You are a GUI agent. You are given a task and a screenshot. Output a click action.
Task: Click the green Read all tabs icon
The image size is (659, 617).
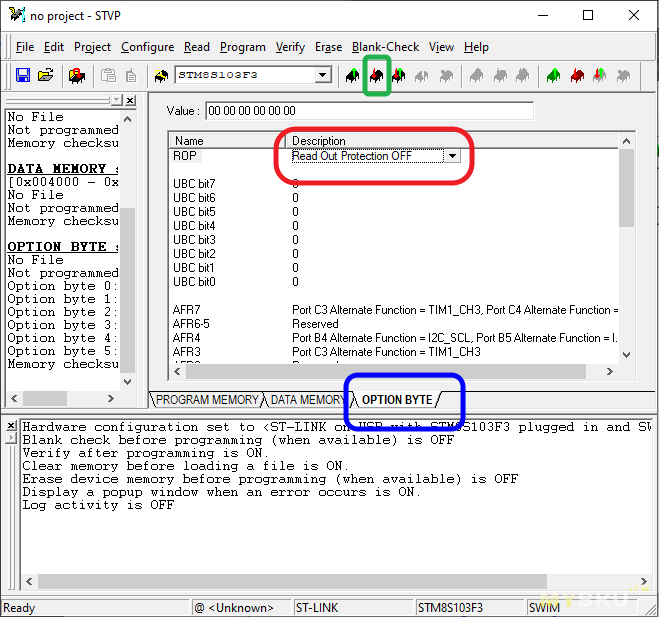pos(553,75)
